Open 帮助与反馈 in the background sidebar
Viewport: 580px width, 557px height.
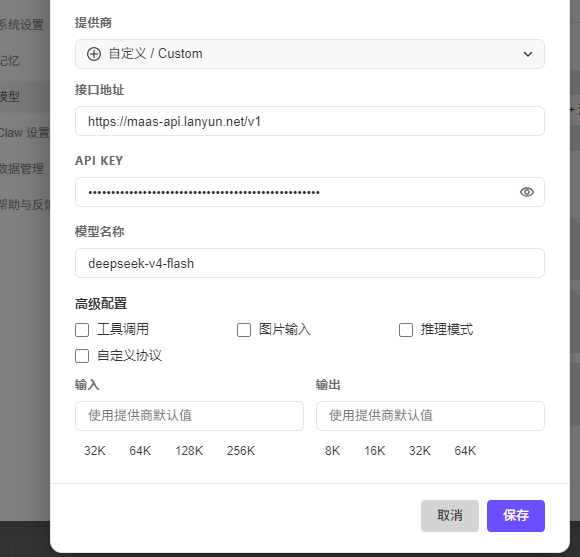point(25,204)
